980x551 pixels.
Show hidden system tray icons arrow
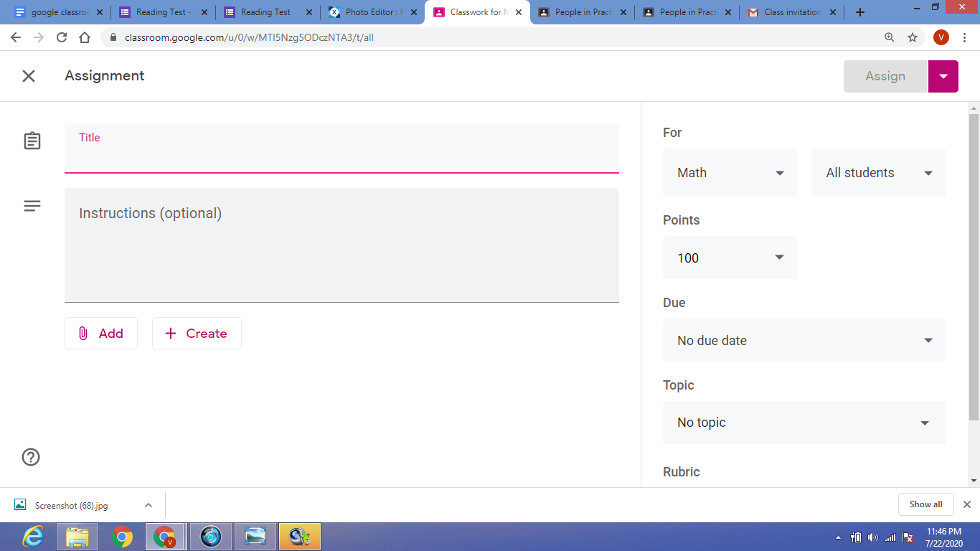(x=839, y=537)
